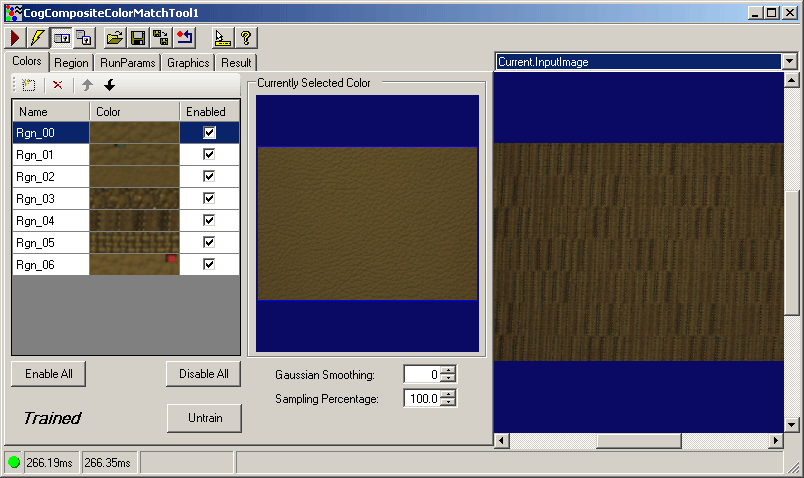Switch to the RunParams tab

[127, 63]
